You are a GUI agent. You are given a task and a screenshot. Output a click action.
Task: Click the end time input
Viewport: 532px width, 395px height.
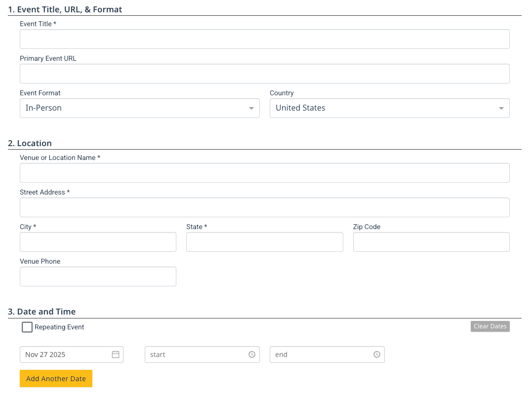coord(320,355)
